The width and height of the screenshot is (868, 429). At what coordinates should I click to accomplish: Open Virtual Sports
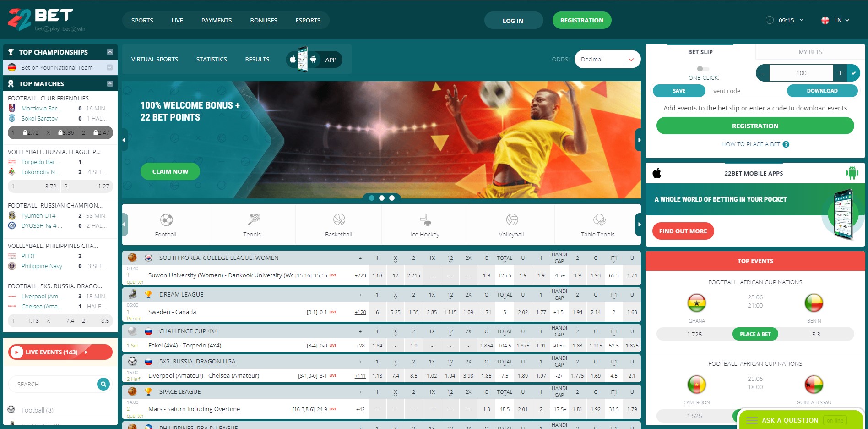pos(155,59)
